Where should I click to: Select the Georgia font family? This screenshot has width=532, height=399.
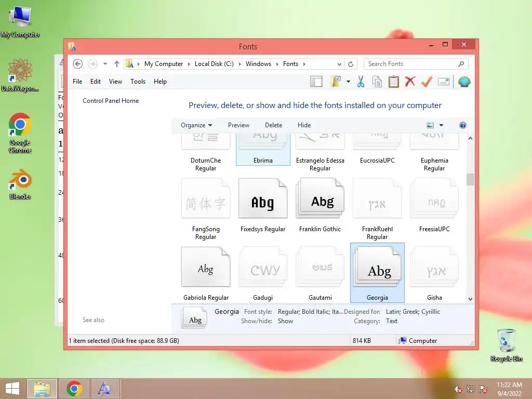(x=377, y=273)
